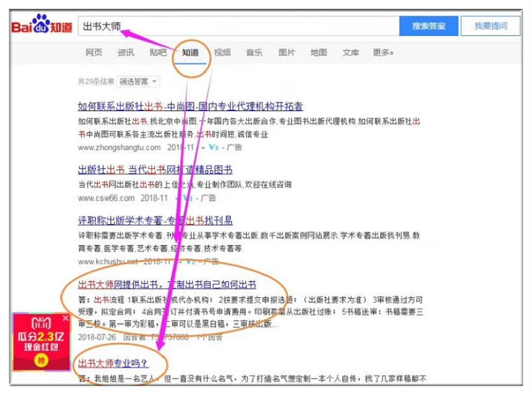The width and height of the screenshot is (532, 395).
Task: Open the 筛选答案 dropdown
Action: pos(138,82)
